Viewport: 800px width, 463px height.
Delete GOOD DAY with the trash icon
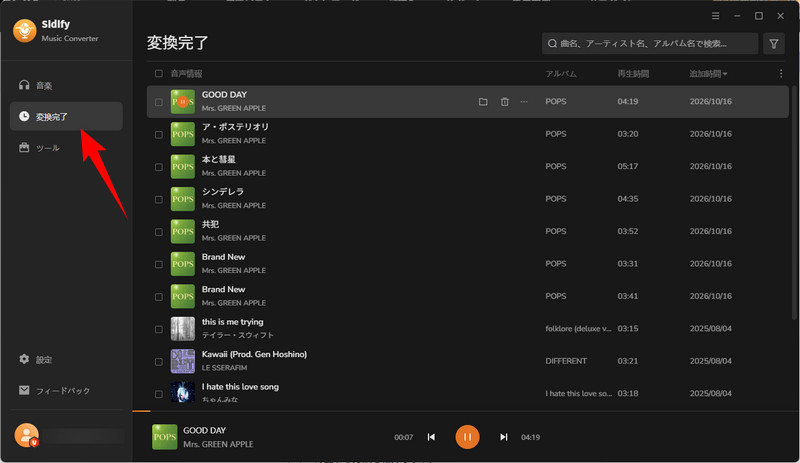click(505, 102)
